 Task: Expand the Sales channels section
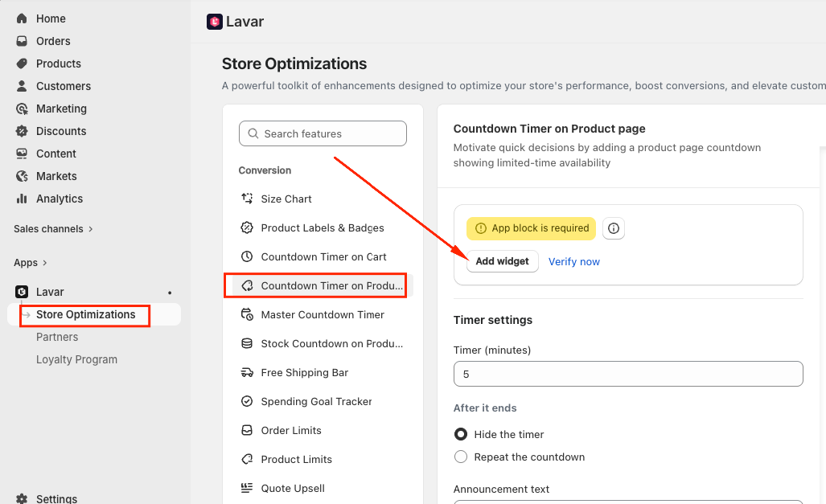tap(53, 228)
